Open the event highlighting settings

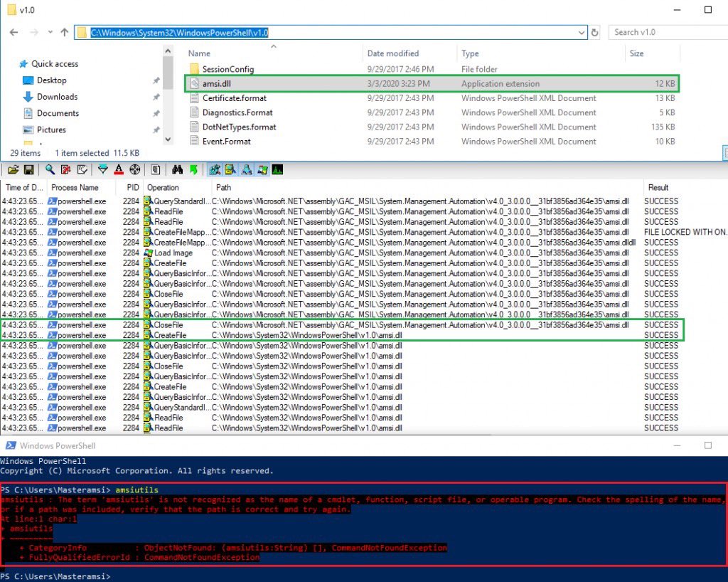119,169
